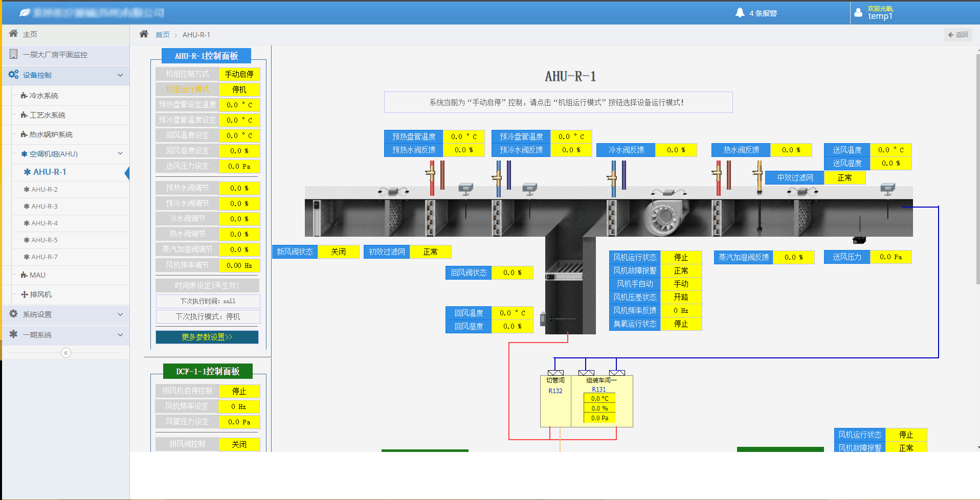Click the 新风阀状态 关闭 value
The height and width of the screenshot is (500, 980).
click(338, 252)
